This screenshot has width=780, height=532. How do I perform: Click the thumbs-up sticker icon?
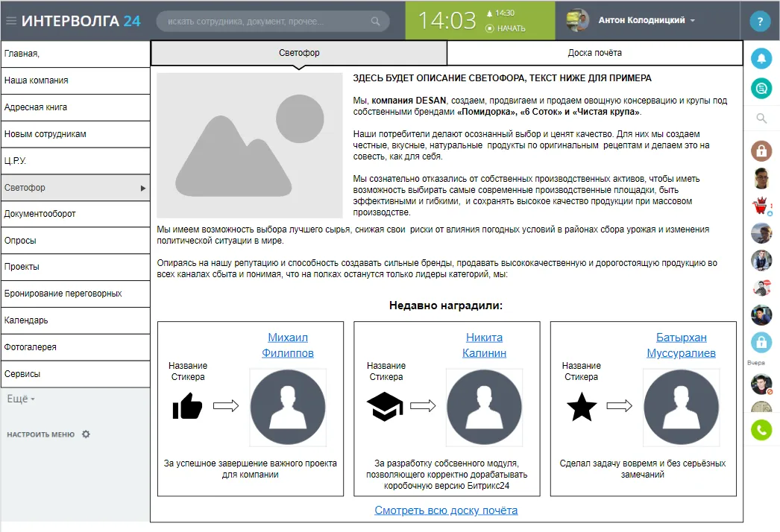coord(187,406)
